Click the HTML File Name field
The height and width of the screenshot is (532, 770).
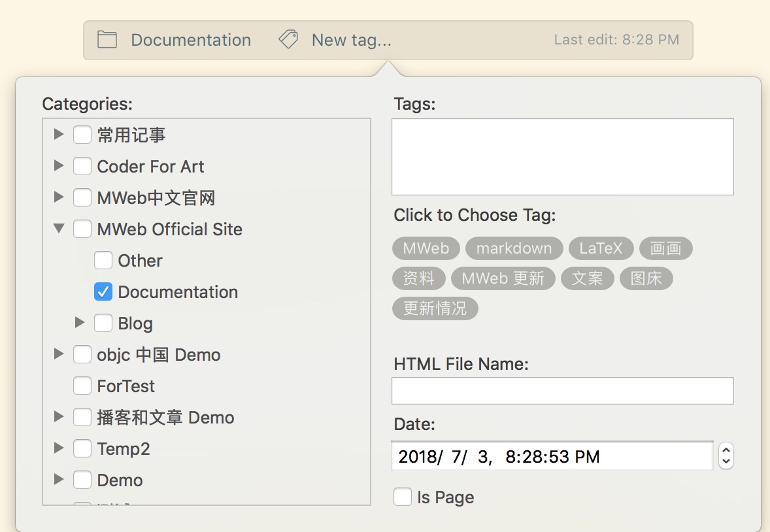tap(563, 391)
